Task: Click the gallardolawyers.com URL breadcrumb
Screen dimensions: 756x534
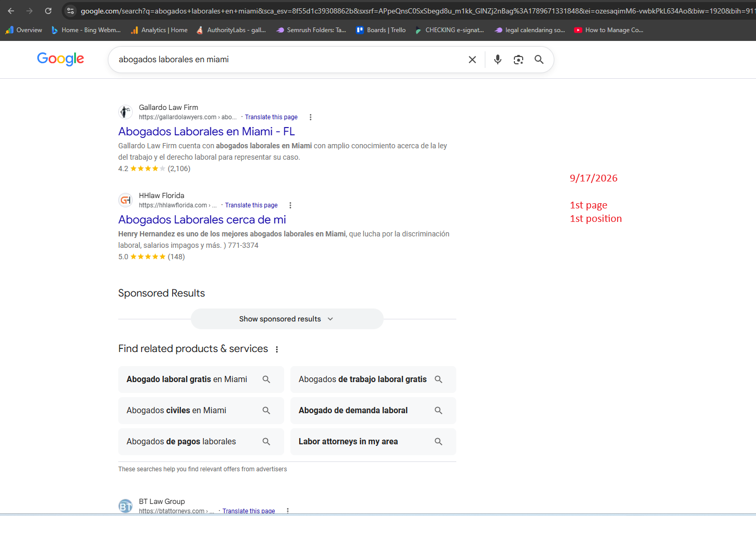Action: [188, 117]
